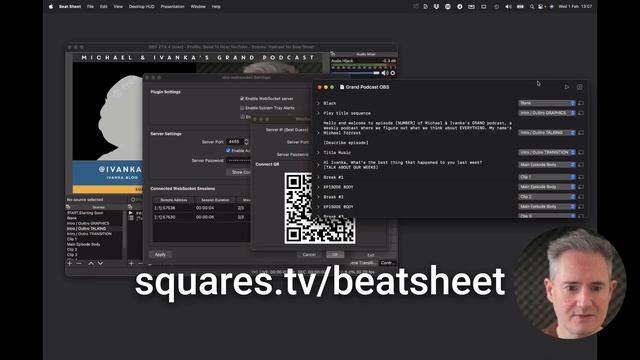This screenshot has width=640, height=360.
Task: Click the Server Port stepper arrows
Action: pyautogui.click(x=246, y=142)
